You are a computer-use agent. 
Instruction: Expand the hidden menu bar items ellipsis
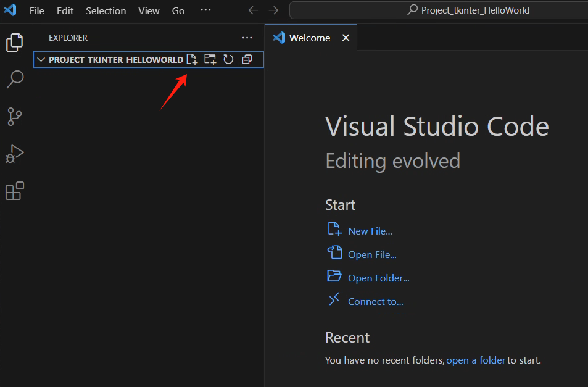(205, 10)
